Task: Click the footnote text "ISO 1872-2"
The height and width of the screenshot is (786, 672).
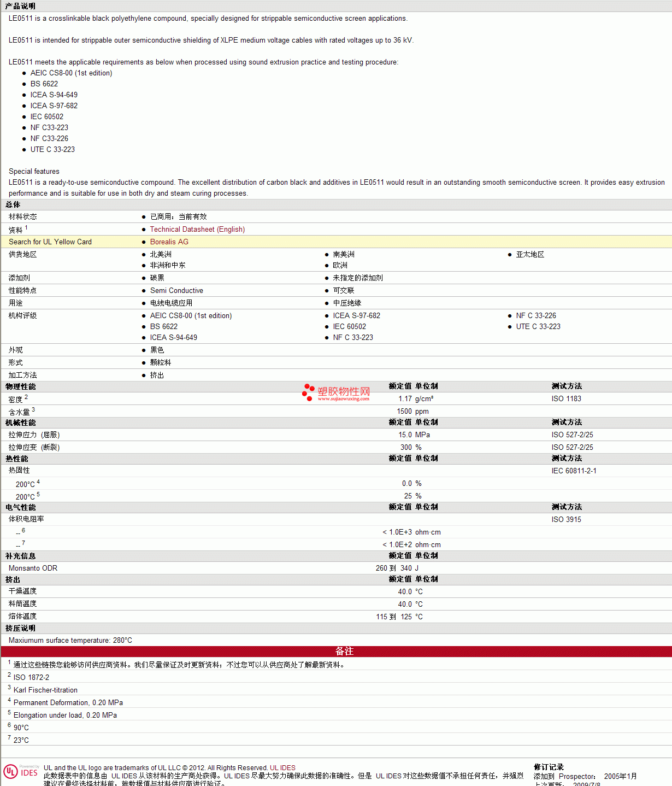Action: pos(31,678)
